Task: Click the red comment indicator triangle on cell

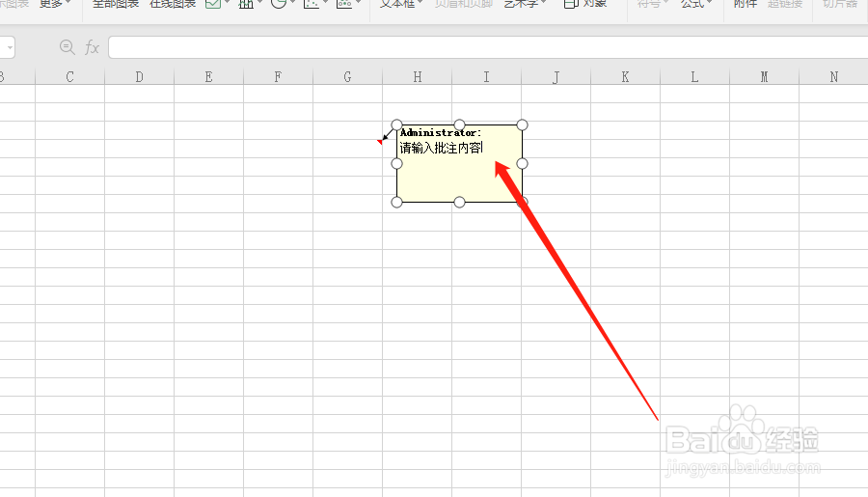Action: click(x=380, y=142)
